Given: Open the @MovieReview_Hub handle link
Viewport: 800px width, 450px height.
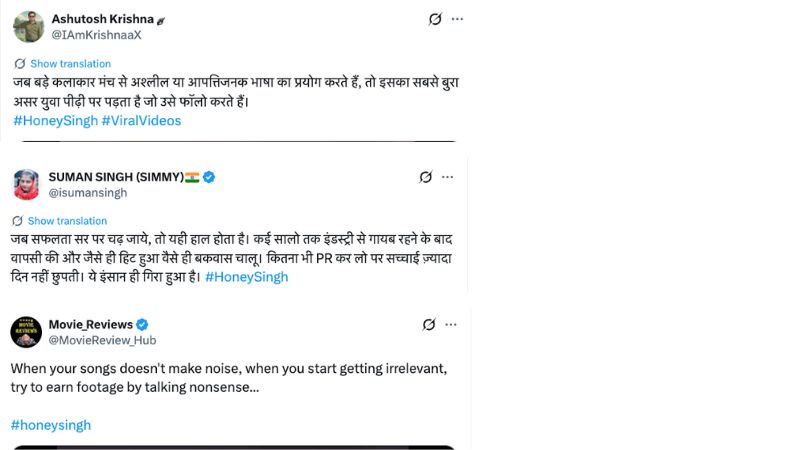Looking at the screenshot, I should [102, 341].
